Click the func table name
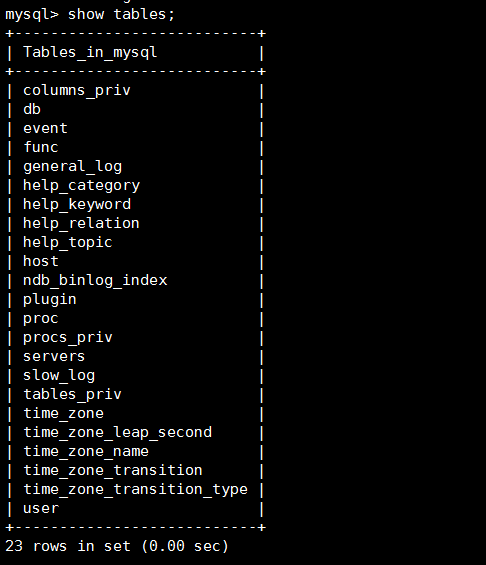Viewport: 486px width, 565px height. (41, 147)
